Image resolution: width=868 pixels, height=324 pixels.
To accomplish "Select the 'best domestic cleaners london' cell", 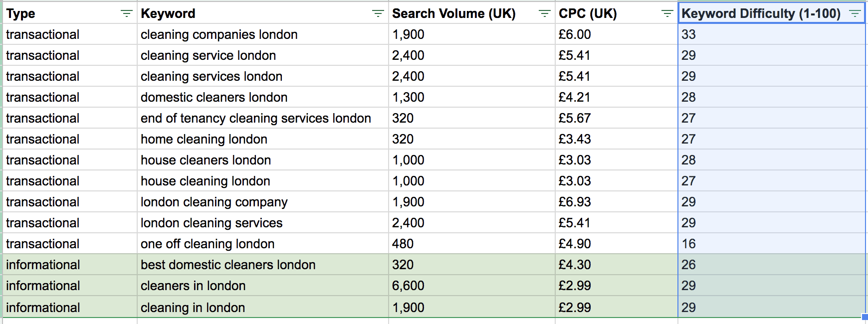I will pyautogui.click(x=228, y=265).
